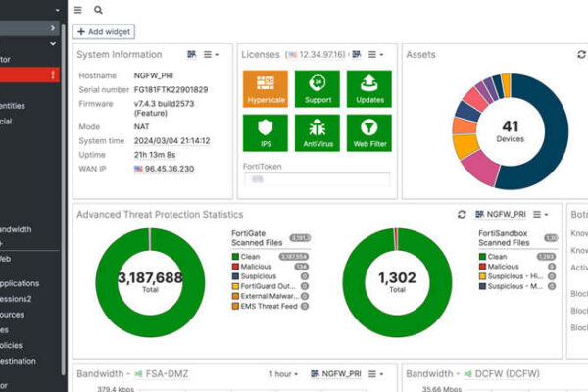588x392 pixels.
Task: Click the FSA-DMZ interface icon in Bandwidth title
Action: pyautogui.click(x=138, y=374)
